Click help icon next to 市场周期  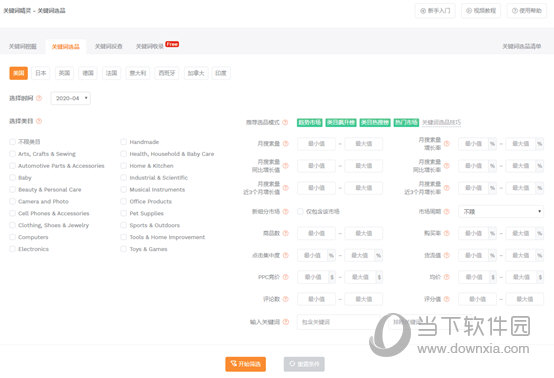click(447, 212)
